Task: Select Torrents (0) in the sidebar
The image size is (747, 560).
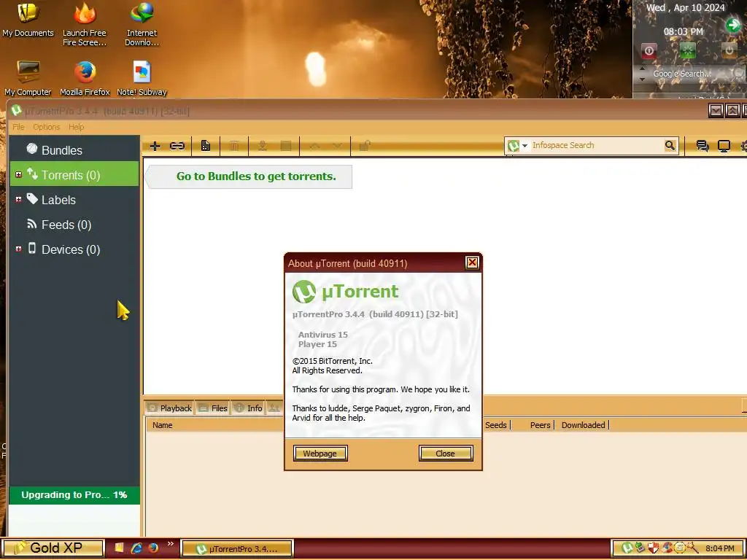Action: [x=74, y=175]
